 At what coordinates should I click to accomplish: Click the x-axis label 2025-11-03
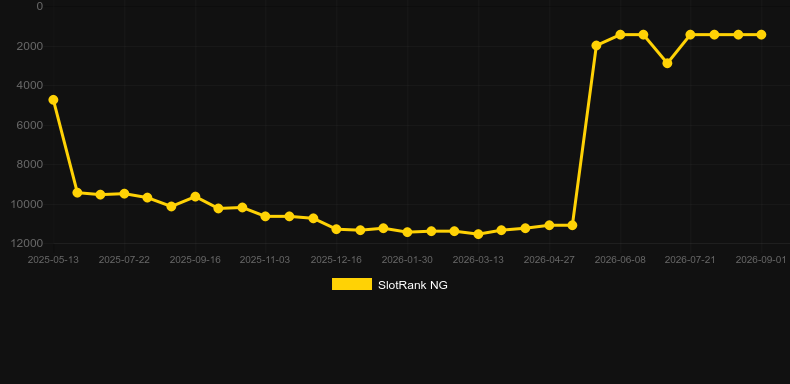pos(265,260)
